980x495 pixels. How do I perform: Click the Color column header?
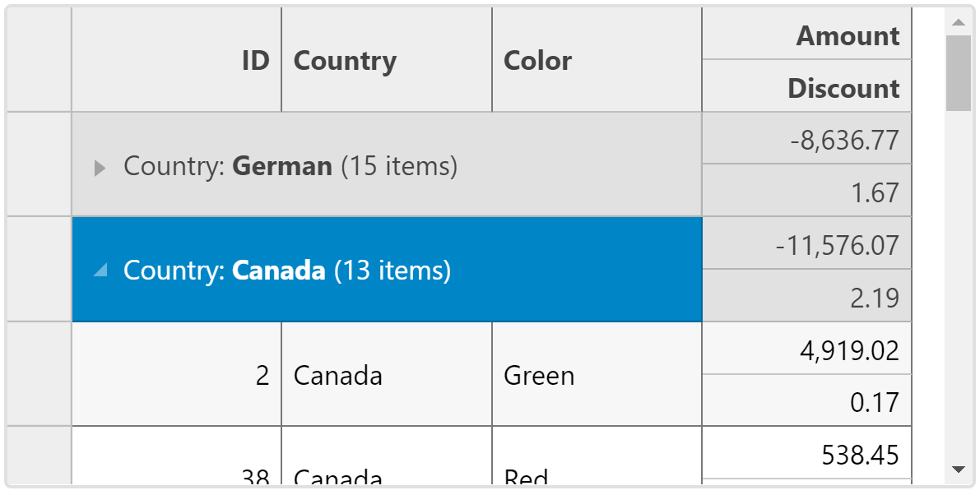597,60
